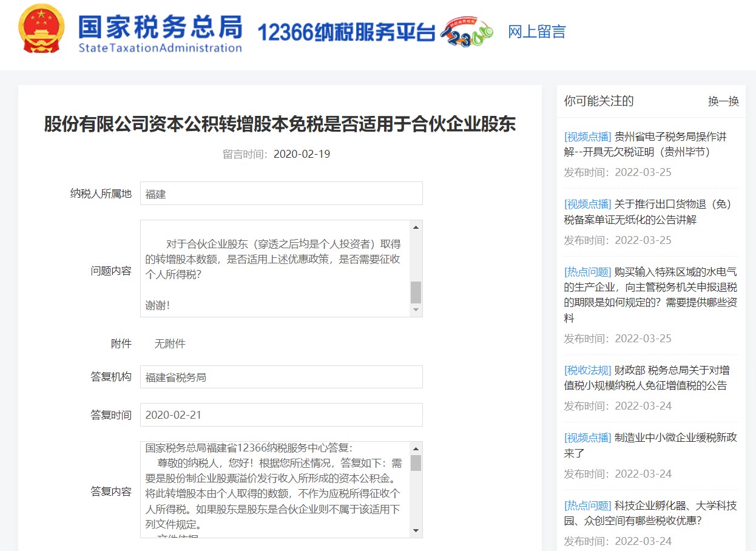Click scrollbar thumb in 问题内容 box
Viewport: 756px width, 551px height.
pos(416,292)
